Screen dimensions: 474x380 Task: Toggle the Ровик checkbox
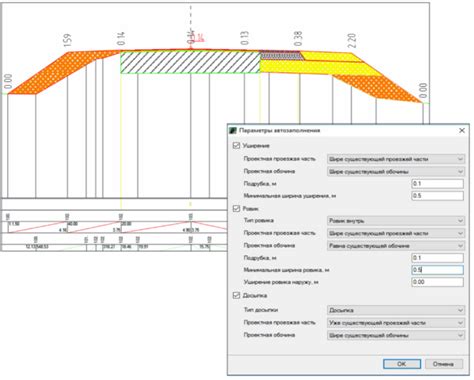tap(236, 208)
